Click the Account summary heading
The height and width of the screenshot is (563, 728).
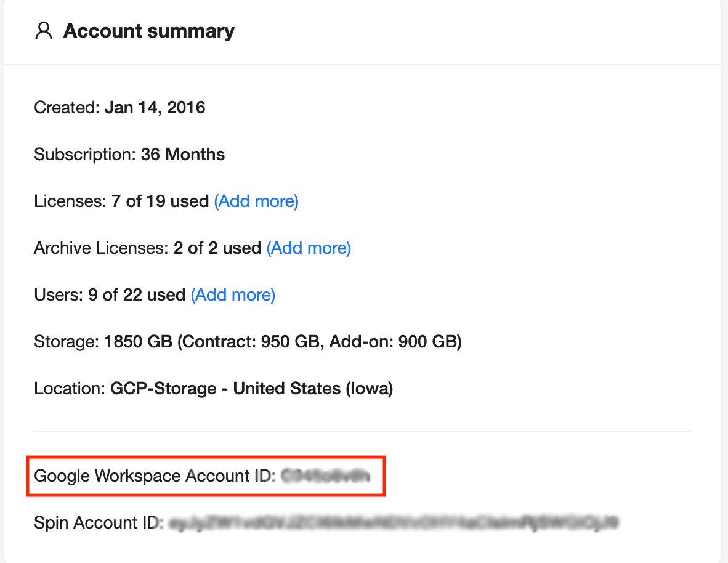pos(149,31)
